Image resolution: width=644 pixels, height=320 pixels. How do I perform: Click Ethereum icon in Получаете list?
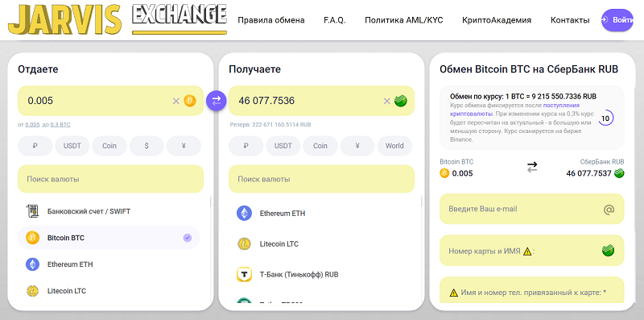(x=244, y=214)
